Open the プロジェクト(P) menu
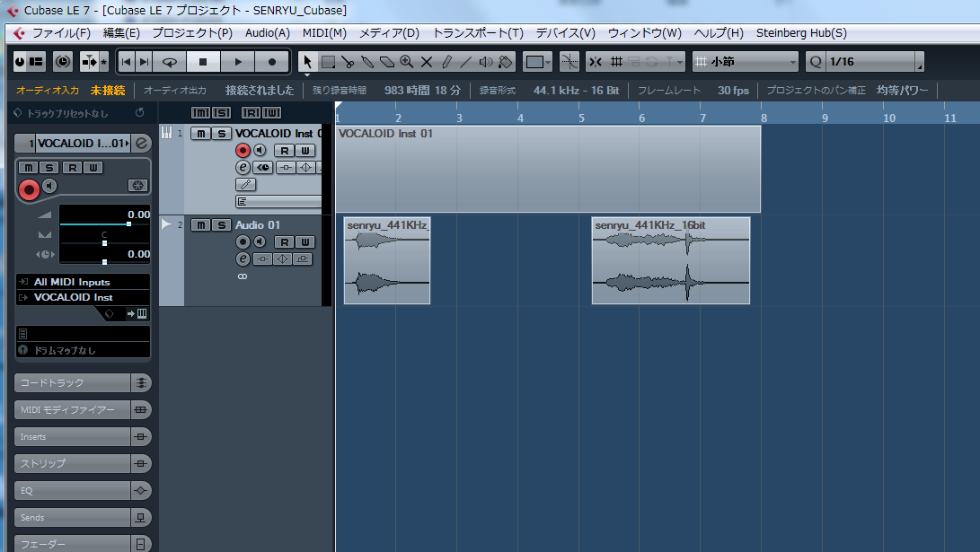 [192, 33]
